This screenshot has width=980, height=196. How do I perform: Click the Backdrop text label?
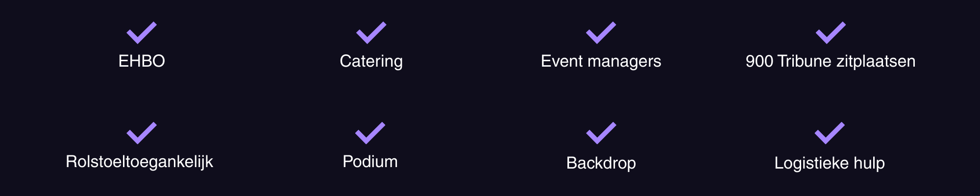point(601,163)
